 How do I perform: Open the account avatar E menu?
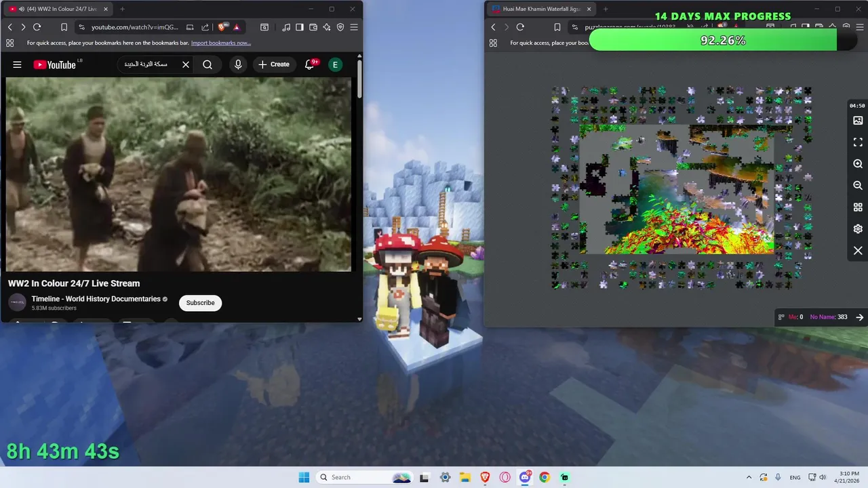335,64
